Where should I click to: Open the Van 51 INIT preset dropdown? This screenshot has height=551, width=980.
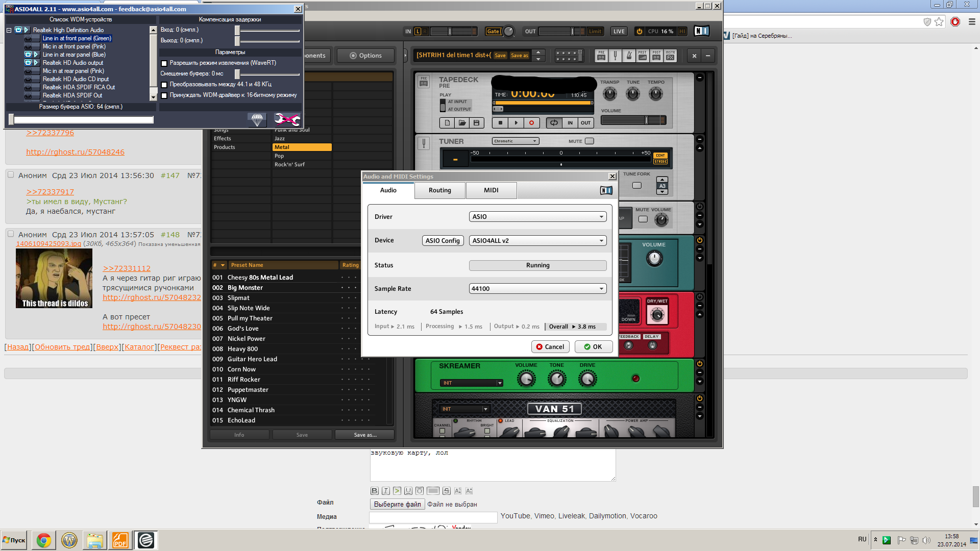tap(464, 409)
